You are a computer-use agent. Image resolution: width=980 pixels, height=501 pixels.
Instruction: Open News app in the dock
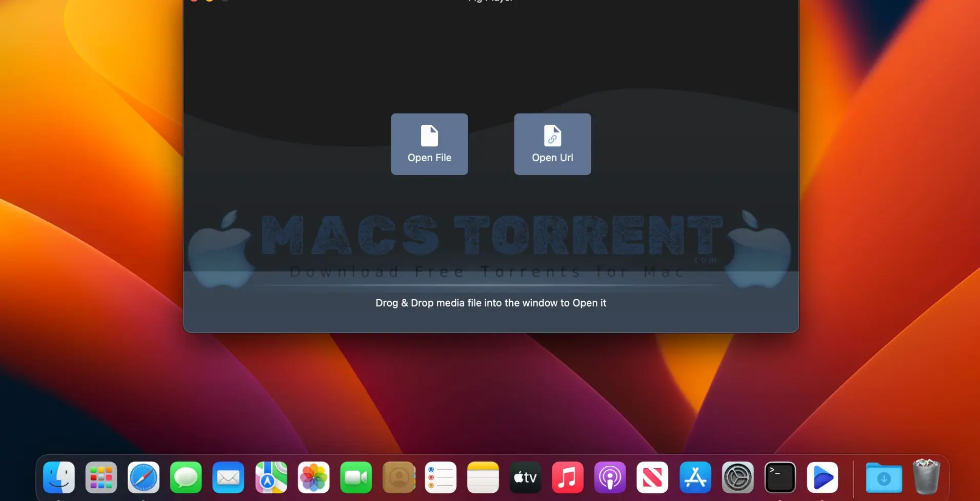(652, 477)
